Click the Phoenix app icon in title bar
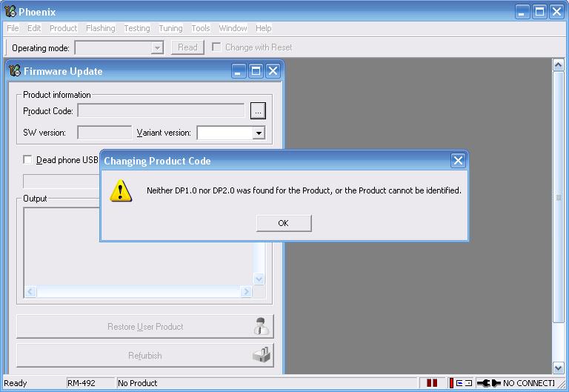Image resolution: width=569 pixels, height=392 pixels. (x=10, y=12)
